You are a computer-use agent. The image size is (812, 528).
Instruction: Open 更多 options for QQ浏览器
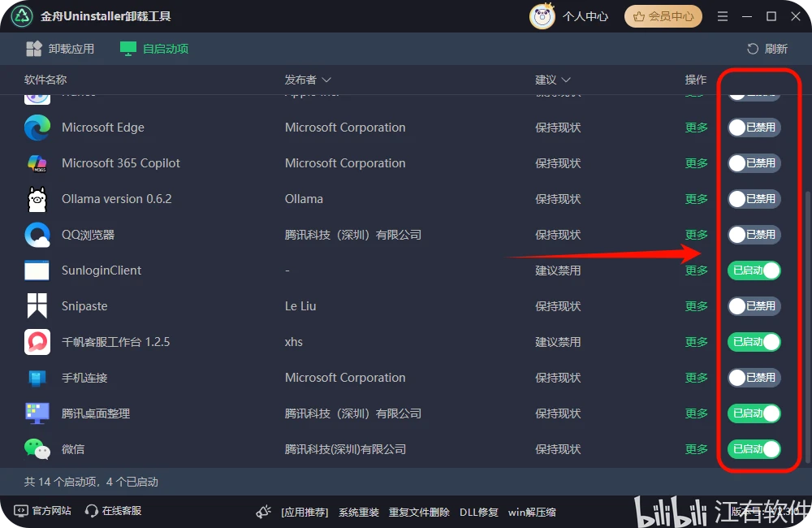(697, 235)
